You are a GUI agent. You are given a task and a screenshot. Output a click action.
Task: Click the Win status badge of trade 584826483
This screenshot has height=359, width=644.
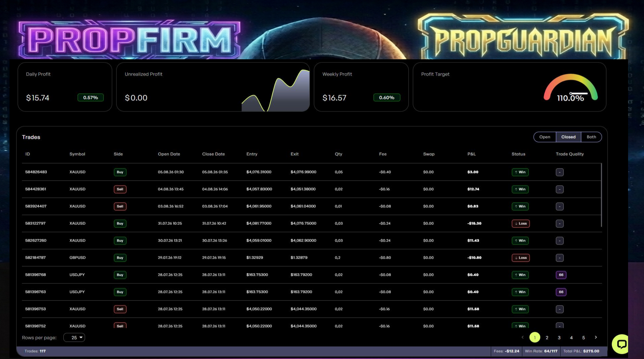pyautogui.click(x=520, y=172)
